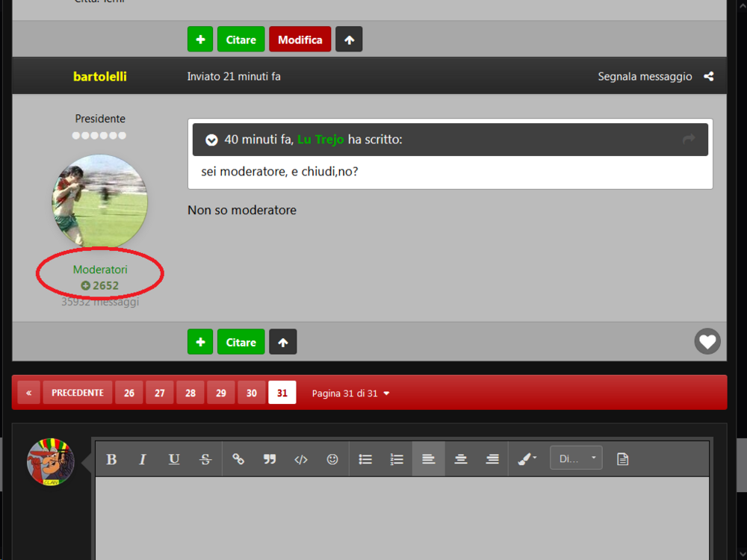Click plus multiquote on bartolelli's post

(x=200, y=342)
